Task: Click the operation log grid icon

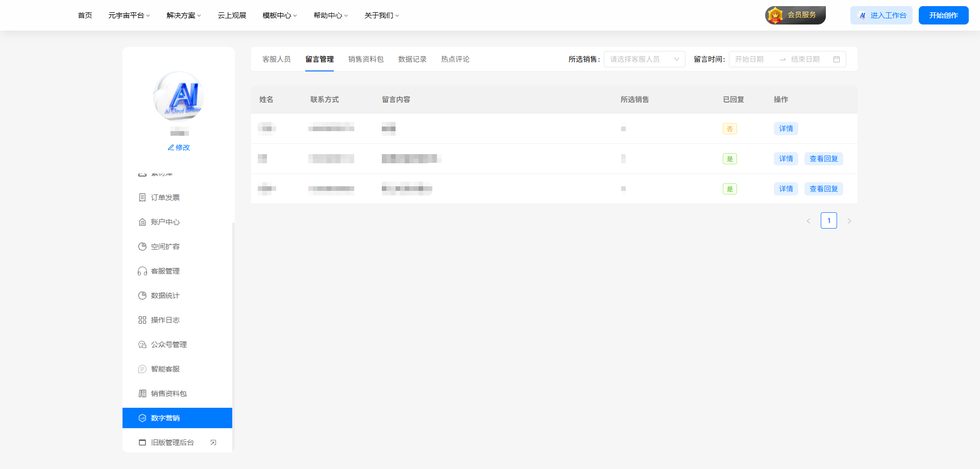Action: (x=142, y=320)
